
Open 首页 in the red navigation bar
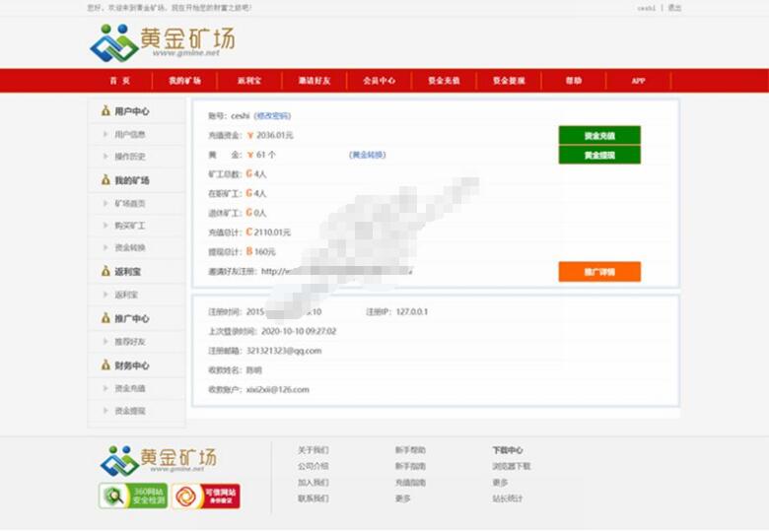point(120,81)
